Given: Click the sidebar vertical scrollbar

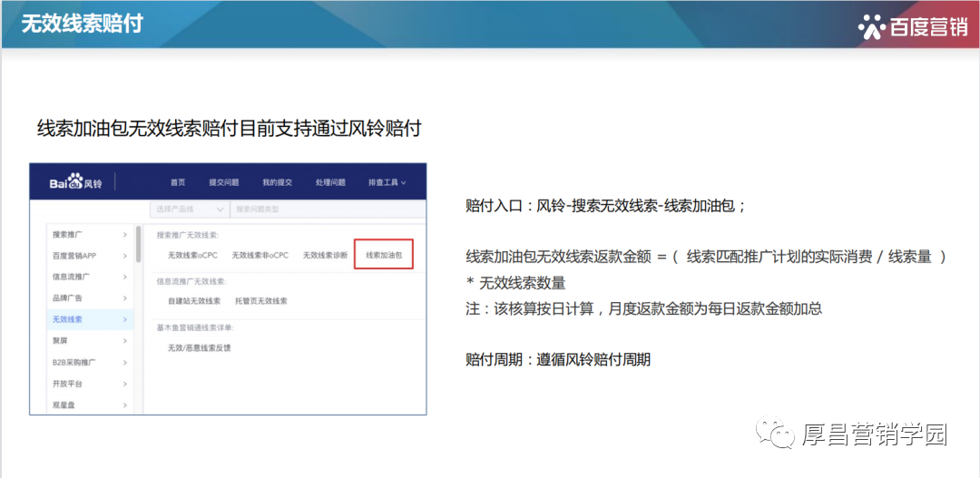Looking at the screenshot, I should click(138, 244).
